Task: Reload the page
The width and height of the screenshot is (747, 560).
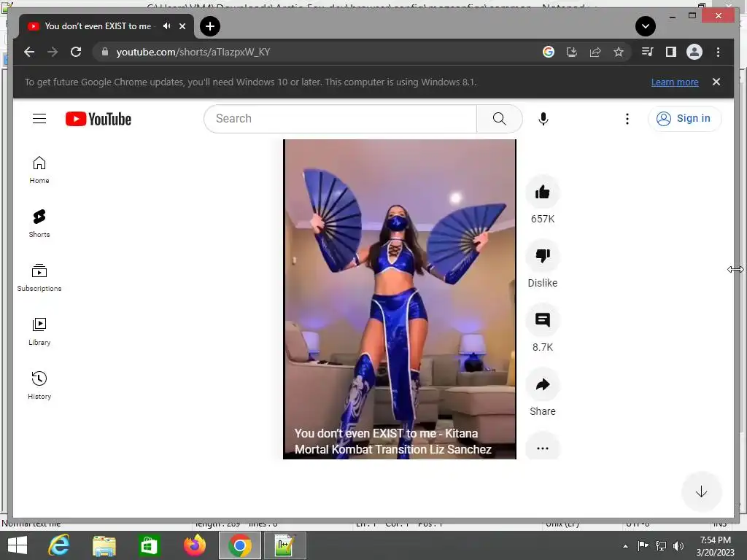Action: pyautogui.click(x=76, y=52)
